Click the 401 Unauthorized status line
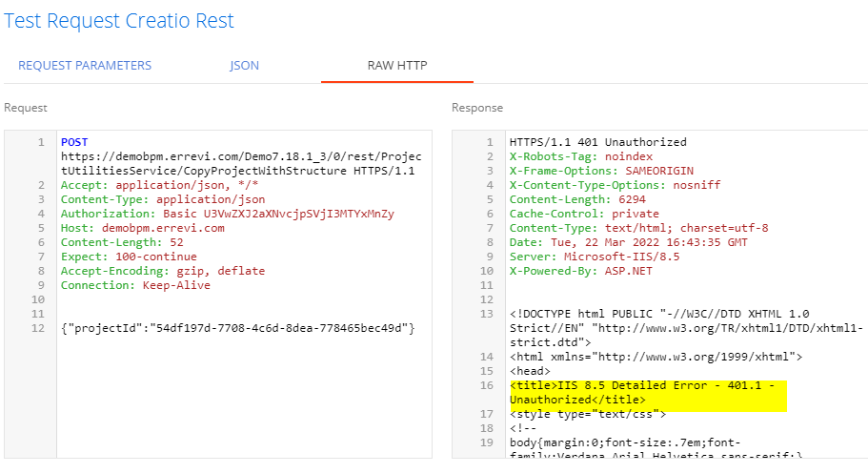The image size is (868, 473). click(597, 142)
